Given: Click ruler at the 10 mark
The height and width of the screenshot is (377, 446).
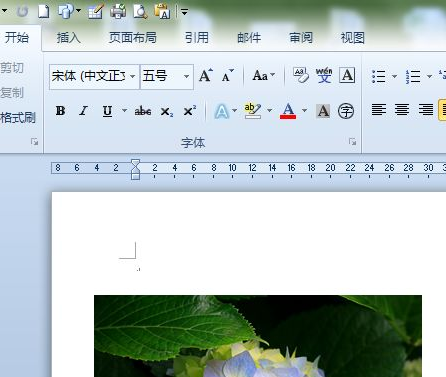Looking at the screenshot, I should pyautogui.click(x=232, y=168).
